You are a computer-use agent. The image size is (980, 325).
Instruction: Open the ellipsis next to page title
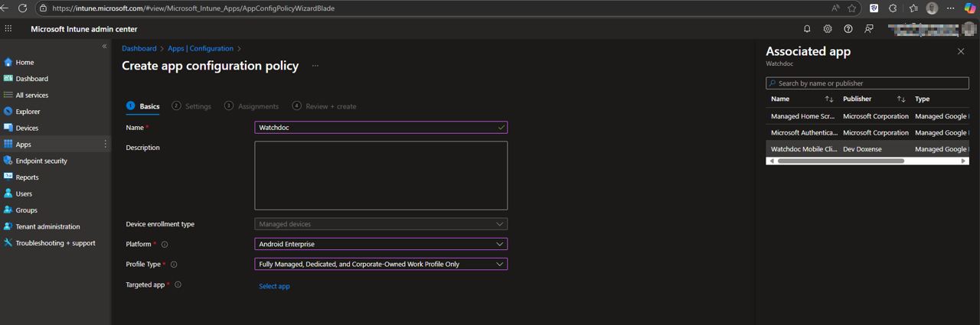pyautogui.click(x=315, y=66)
